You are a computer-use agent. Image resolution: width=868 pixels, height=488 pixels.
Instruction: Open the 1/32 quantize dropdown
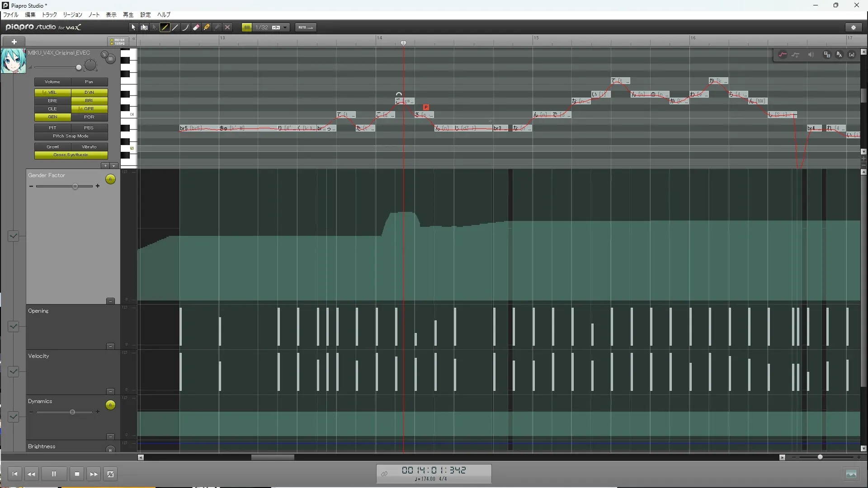tap(285, 28)
